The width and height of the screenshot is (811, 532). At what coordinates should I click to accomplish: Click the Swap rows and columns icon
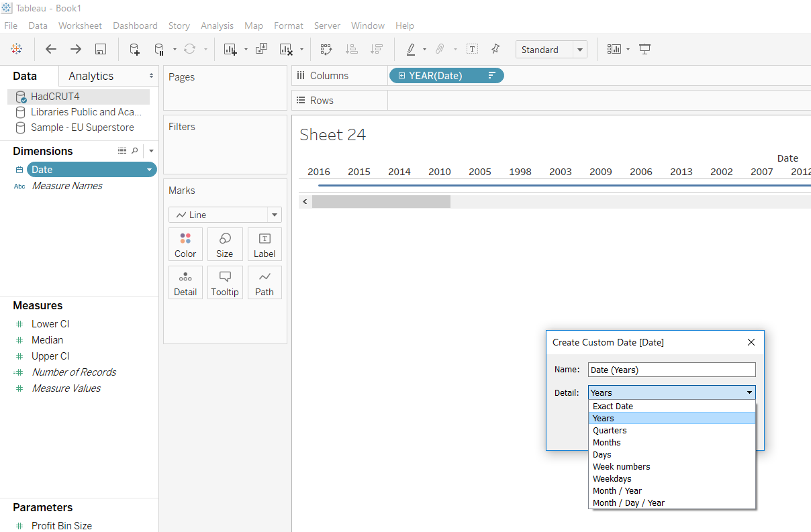pyautogui.click(x=326, y=49)
